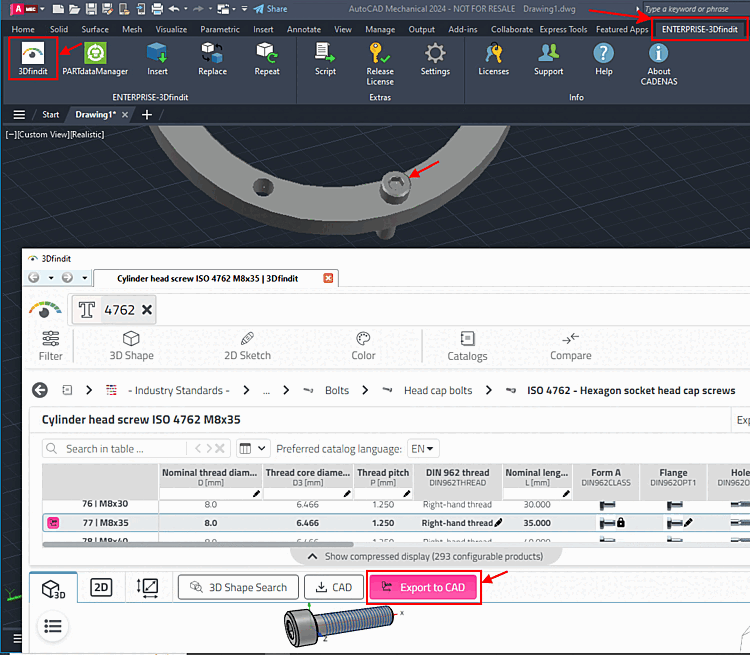Image resolution: width=750 pixels, height=655 pixels.
Task: Click Share in title bar
Action: (270, 9)
